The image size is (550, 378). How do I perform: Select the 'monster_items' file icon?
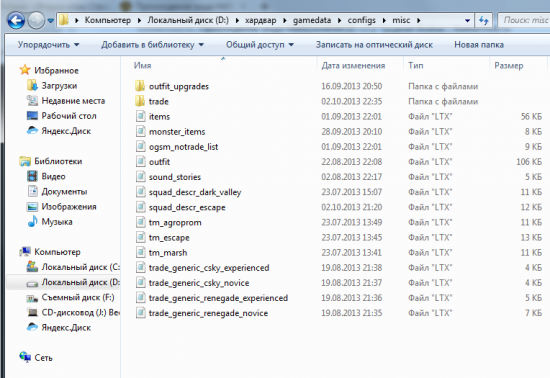(x=140, y=131)
